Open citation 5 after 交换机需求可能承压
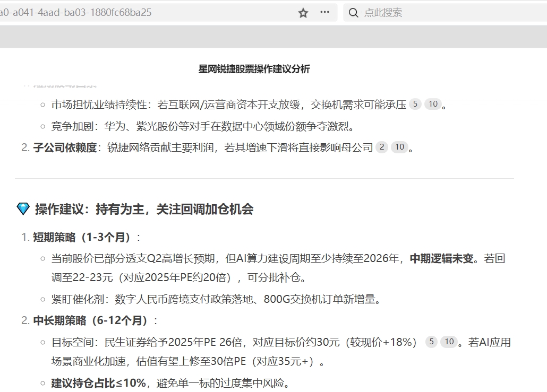 (x=415, y=104)
